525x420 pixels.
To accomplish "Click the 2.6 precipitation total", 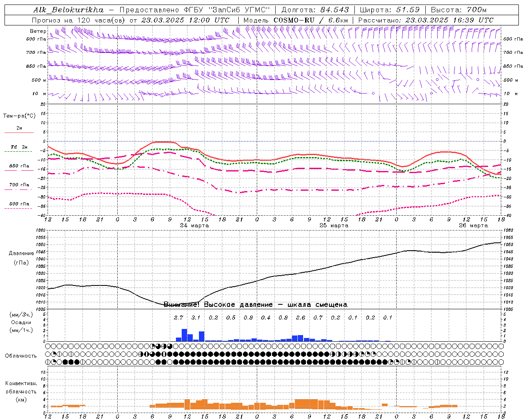I will click(x=300, y=317).
